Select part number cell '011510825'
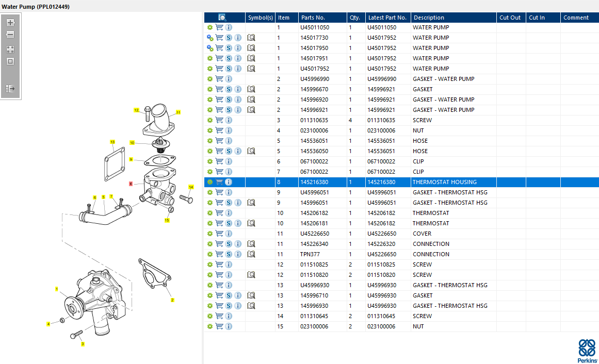This screenshot has width=599, height=364. coord(322,264)
